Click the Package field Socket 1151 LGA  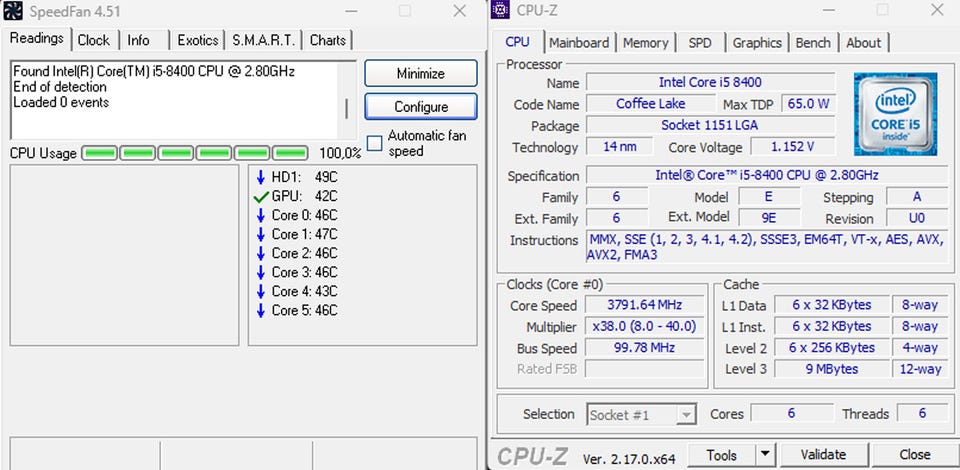click(x=710, y=125)
